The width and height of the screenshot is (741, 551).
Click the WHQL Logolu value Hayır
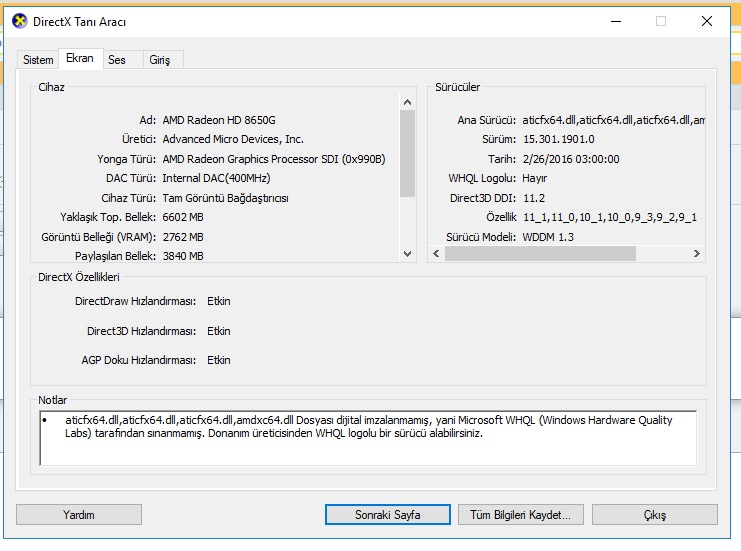[x=534, y=179]
